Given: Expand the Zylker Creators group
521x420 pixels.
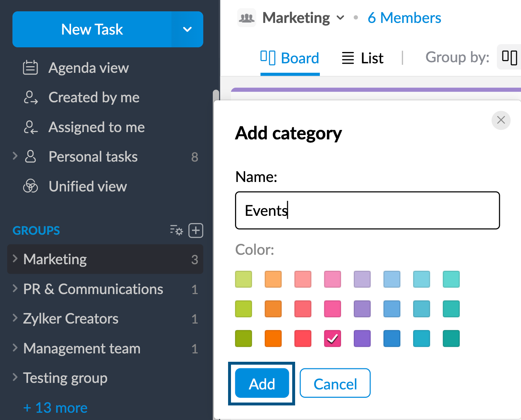Looking at the screenshot, I should (15, 318).
